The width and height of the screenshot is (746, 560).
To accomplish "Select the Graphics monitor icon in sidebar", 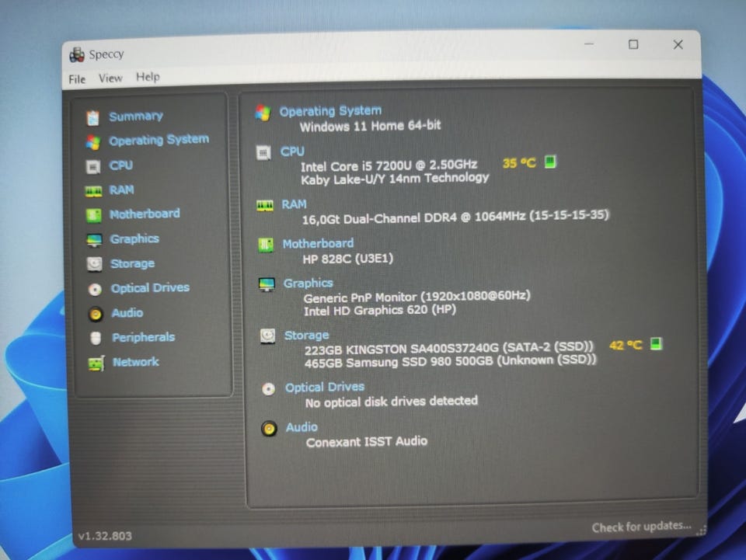I will (x=94, y=240).
